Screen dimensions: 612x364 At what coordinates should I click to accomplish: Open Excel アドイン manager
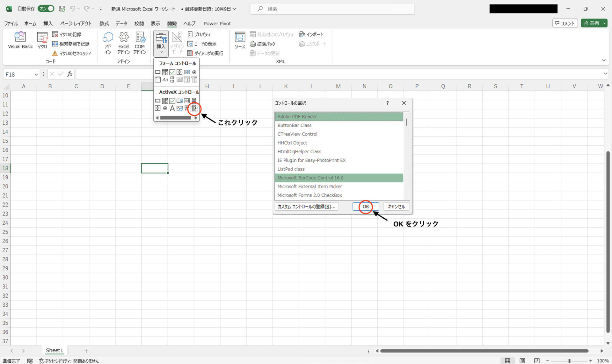124,43
